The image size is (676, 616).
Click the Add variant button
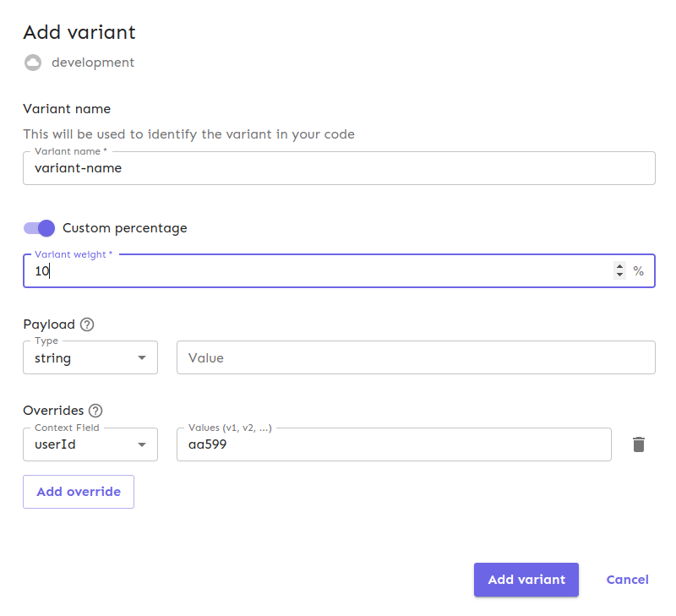click(526, 580)
